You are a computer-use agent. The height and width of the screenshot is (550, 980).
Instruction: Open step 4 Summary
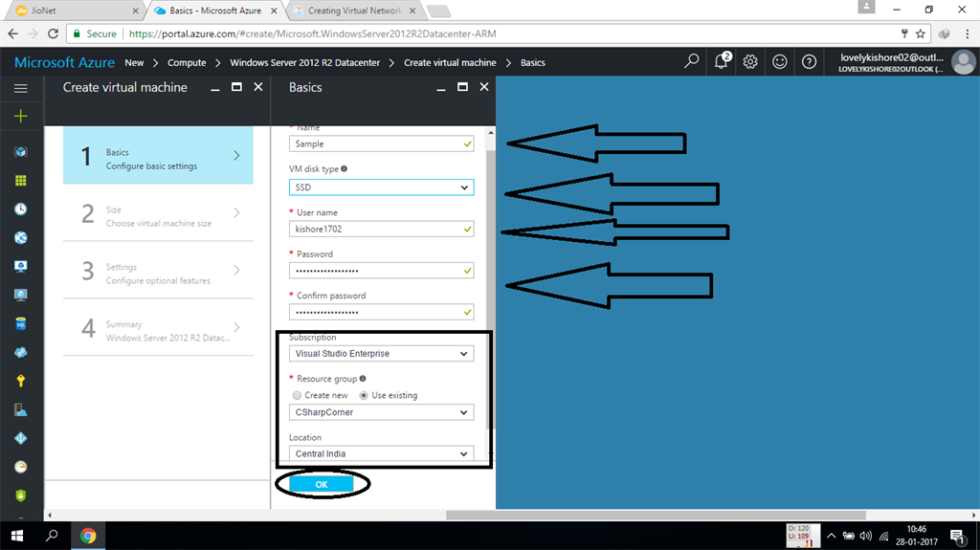click(158, 327)
